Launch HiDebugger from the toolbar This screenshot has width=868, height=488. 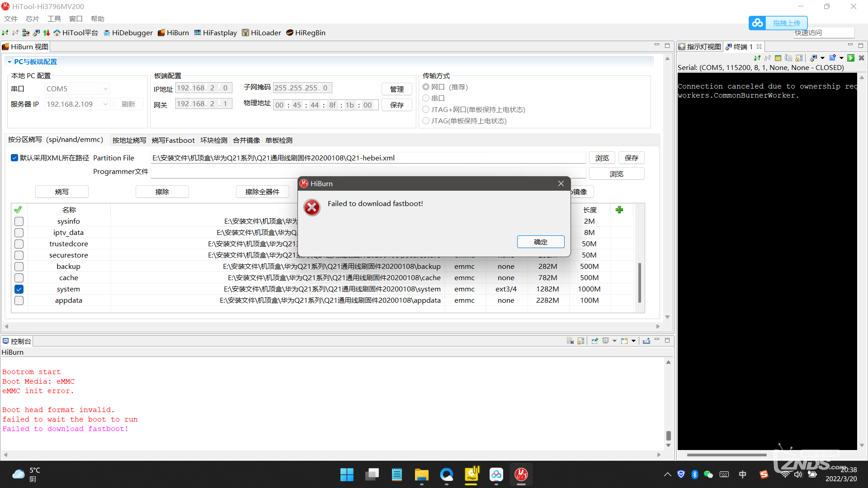pyautogui.click(x=128, y=33)
